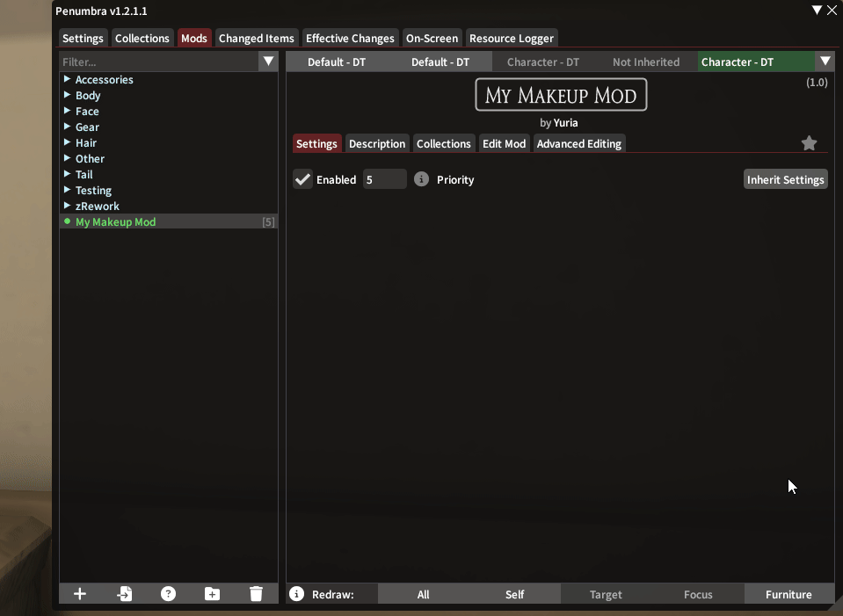Select My Makeup Mod in list
Viewport: 843px width, 616px height.
[x=115, y=221]
